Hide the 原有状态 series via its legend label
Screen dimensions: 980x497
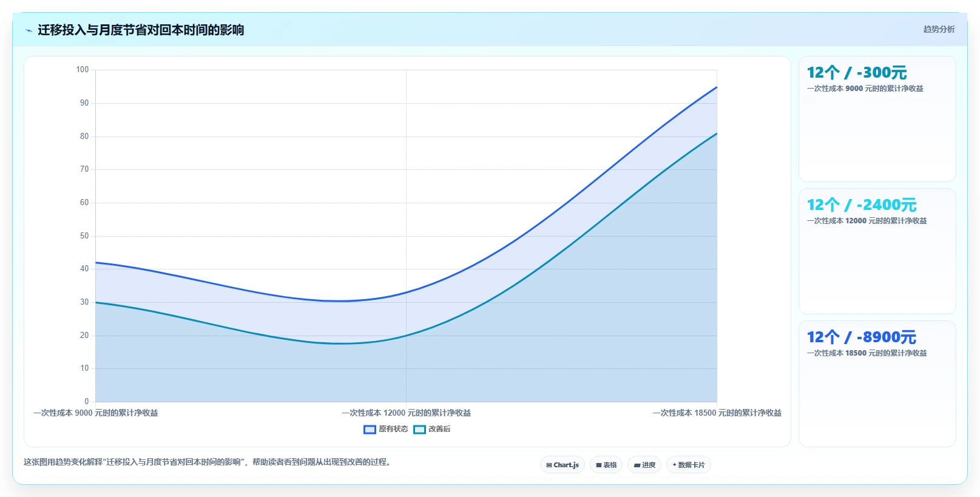[393, 429]
